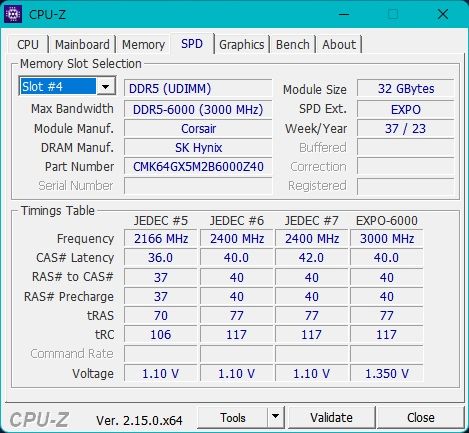Image resolution: width=469 pixels, height=433 pixels.
Task: Minimize the CPU-Z window
Action: (344, 14)
